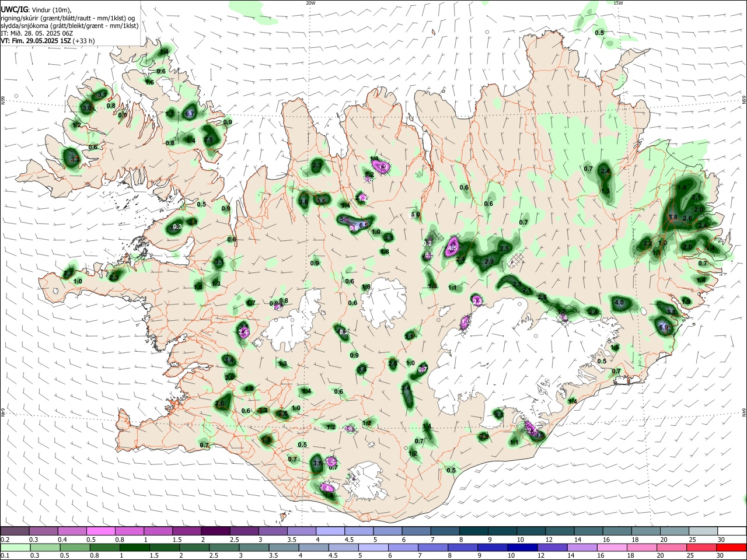Viewport: 747px width, 560px height.
Task: Click the "slydda/snjókoma" legend description line
Action: pyautogui.click(x=69, y=26)
